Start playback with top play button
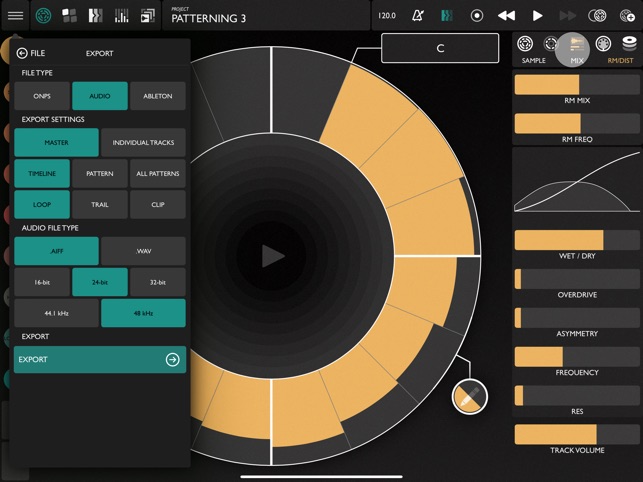This screenshot has height=482, width=643. point(537,16)
